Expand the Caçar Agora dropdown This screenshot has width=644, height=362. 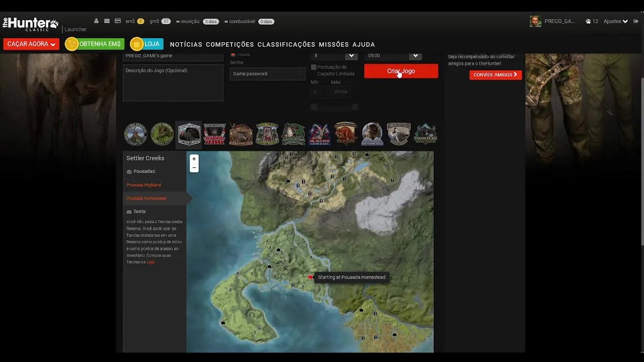[x=31, y=44]
